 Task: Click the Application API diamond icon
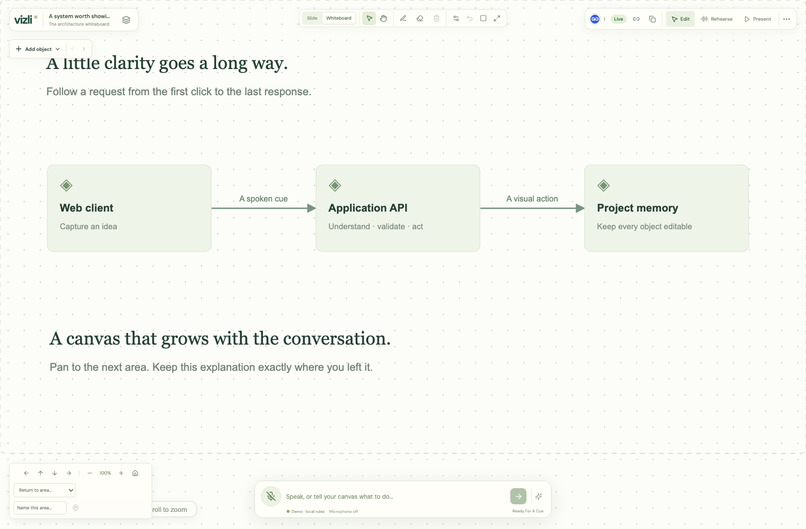click(x=335, y=185)
